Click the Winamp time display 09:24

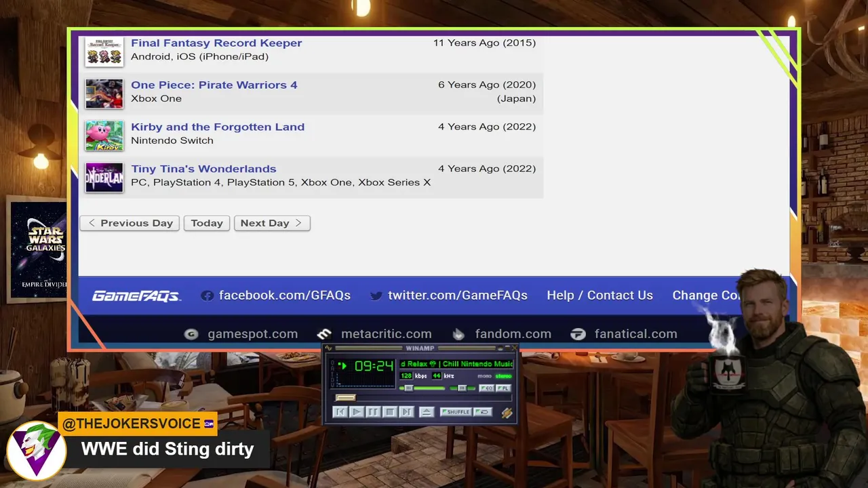(x=374, y=366)
